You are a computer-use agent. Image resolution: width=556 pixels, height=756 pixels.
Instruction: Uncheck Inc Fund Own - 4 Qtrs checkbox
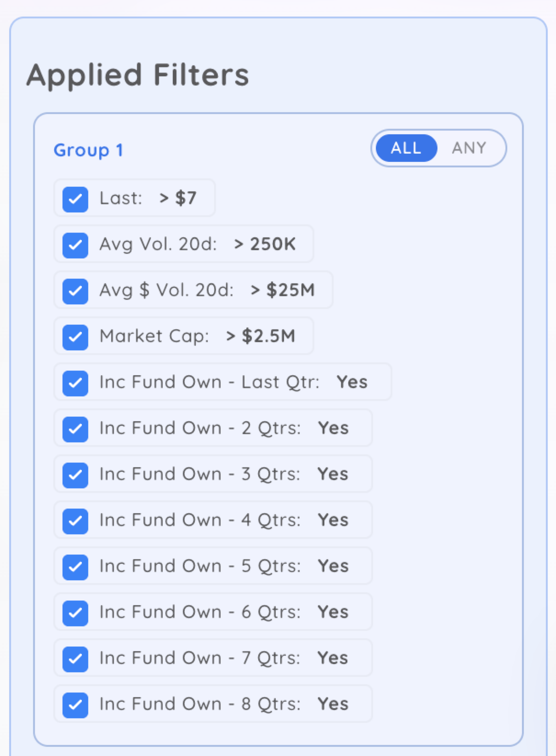point(75,521)
